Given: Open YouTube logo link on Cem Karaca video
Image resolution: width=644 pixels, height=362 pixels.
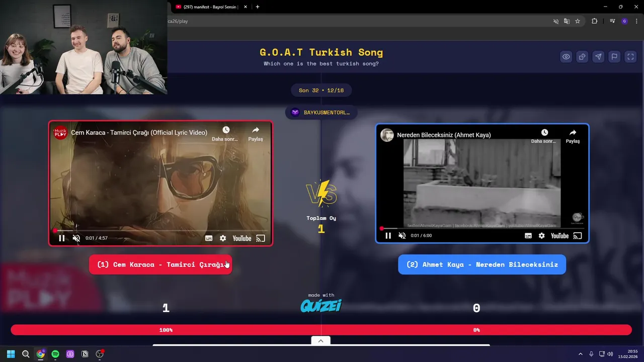Looking at the screenshot, I should coord(242,238).
